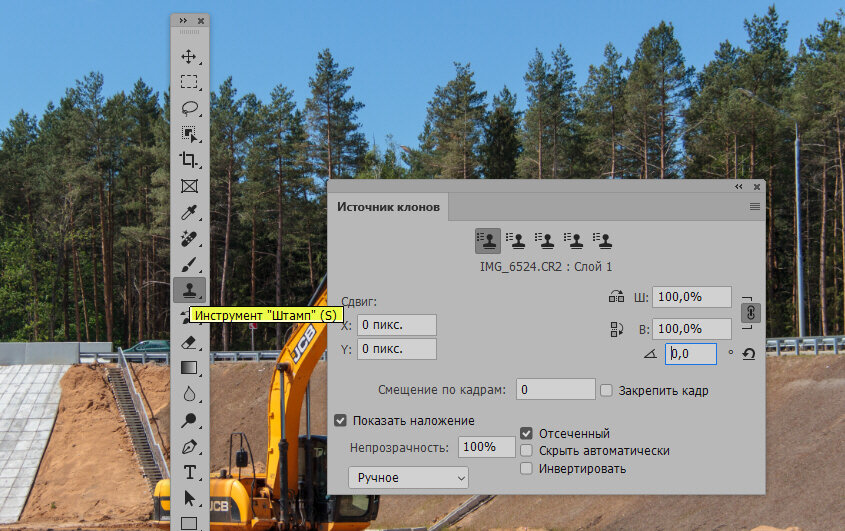Open the Ручное blend mode dropdown
This screenshot has width=845, height=531.
tap(408, 478)
